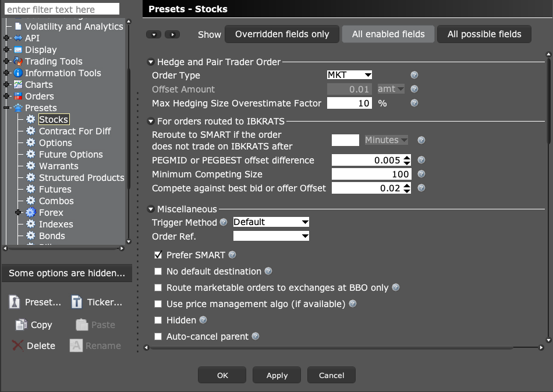Decrease Compete against best bid Offset value
Viewport: 553px width, 392px height.
(x=407, y=191)
